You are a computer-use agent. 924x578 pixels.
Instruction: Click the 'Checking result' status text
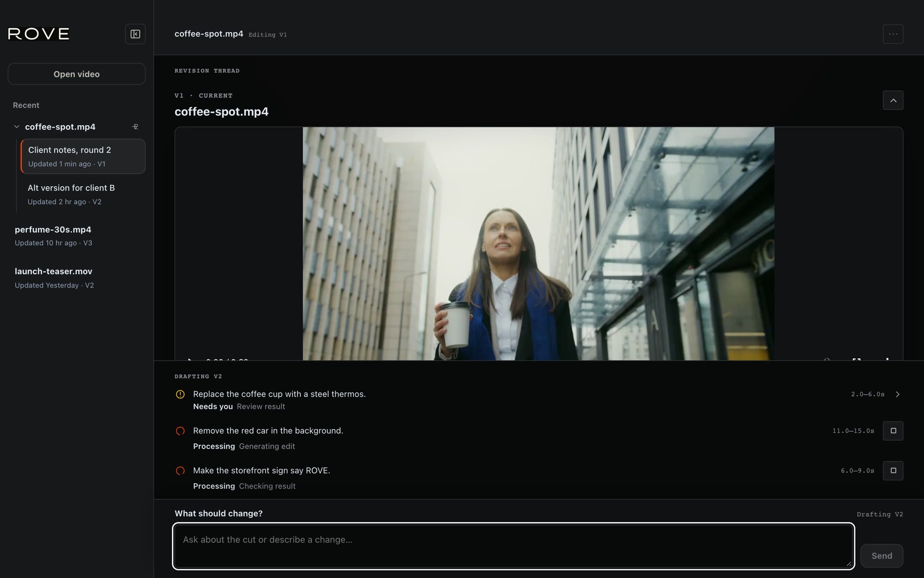267,486
